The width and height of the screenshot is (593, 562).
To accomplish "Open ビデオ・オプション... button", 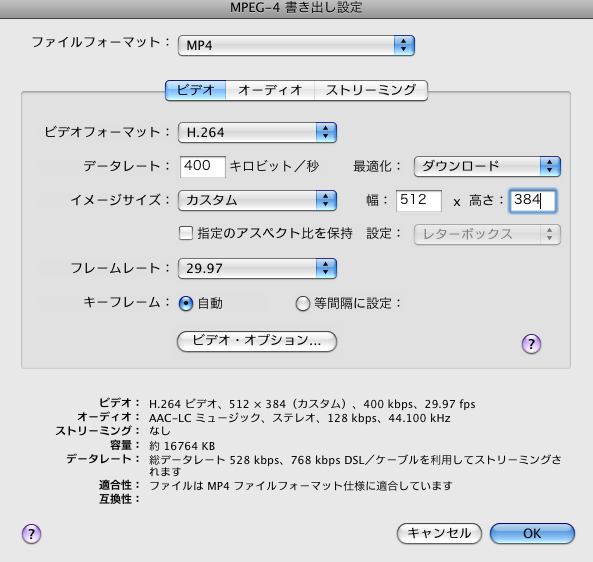I will pos(257,341).
